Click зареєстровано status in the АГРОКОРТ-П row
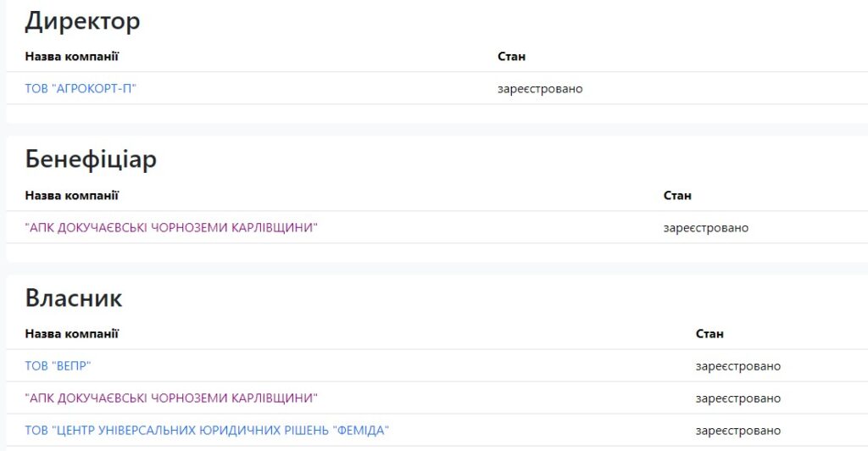Image resolution: width=868 pixels, height=451 pixels. pos(540,89)
